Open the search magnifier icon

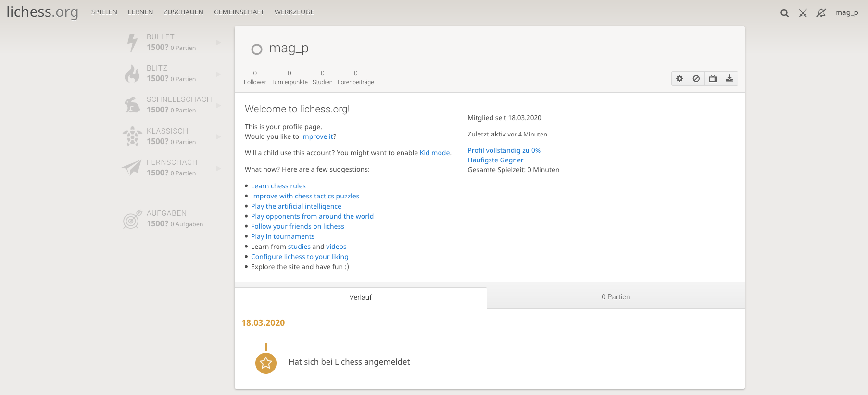[x=784, y=13]
